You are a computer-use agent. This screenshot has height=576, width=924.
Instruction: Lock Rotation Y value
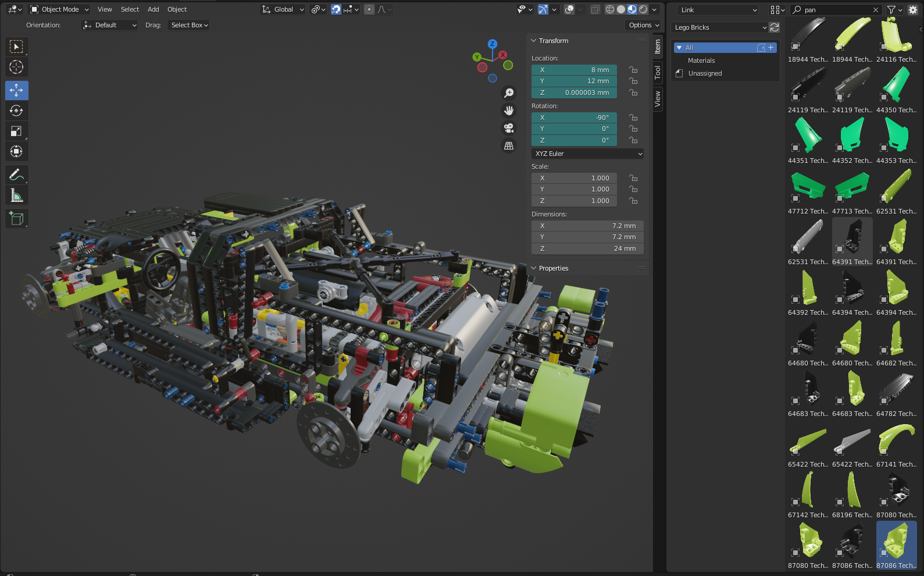633,129
